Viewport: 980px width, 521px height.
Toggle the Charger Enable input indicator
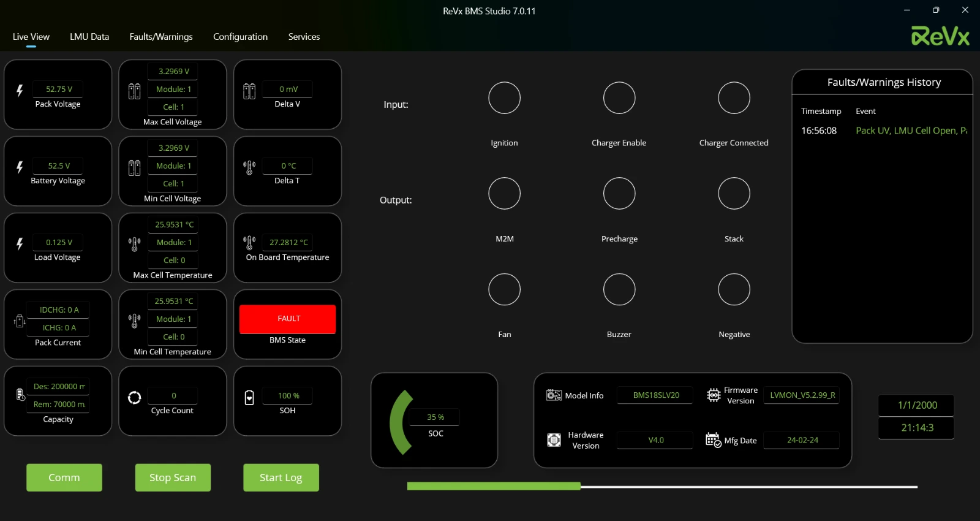pos(619,98)
